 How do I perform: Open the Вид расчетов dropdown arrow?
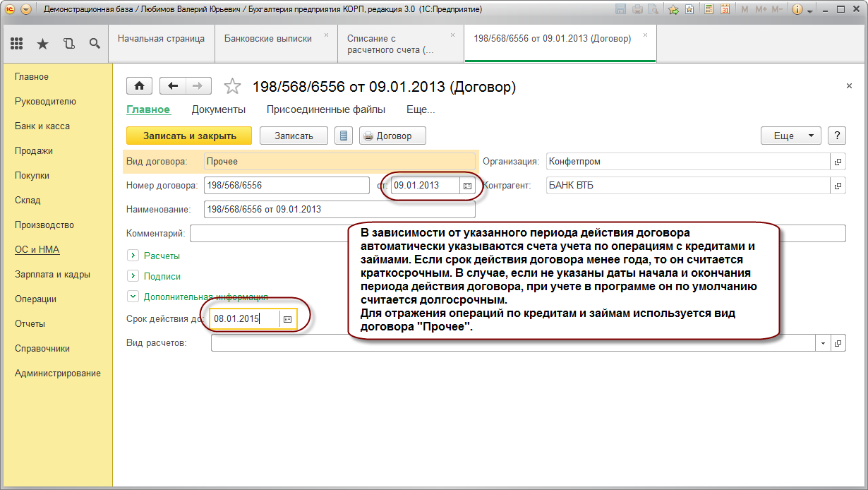(x=824, y=343)
